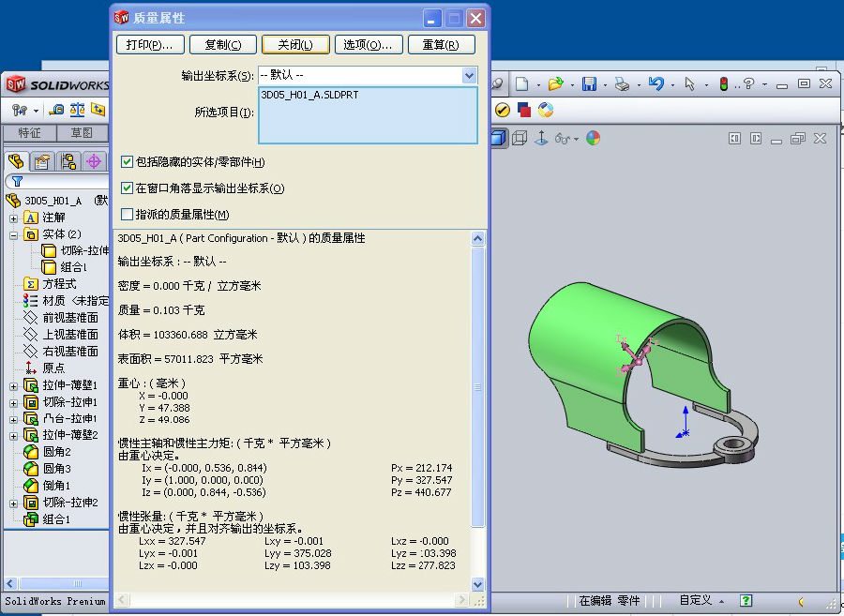844x616 pixels.
Task: Open the ConfigurationManager tab icon
Action: [x=68, y=161]
